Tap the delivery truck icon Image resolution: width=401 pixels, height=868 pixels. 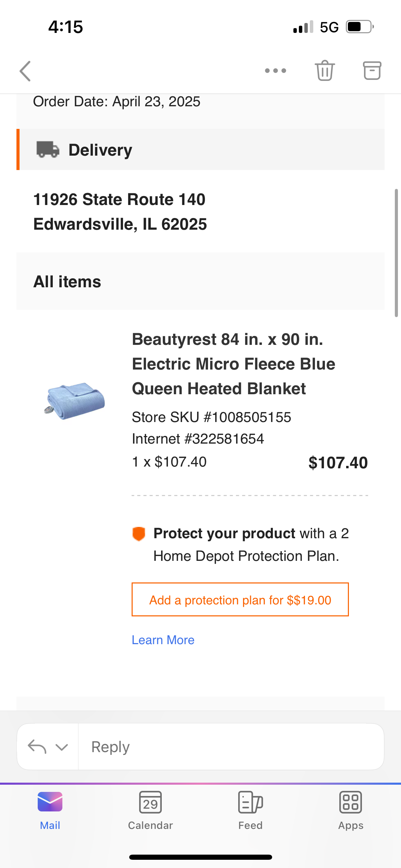pos(48,149)
